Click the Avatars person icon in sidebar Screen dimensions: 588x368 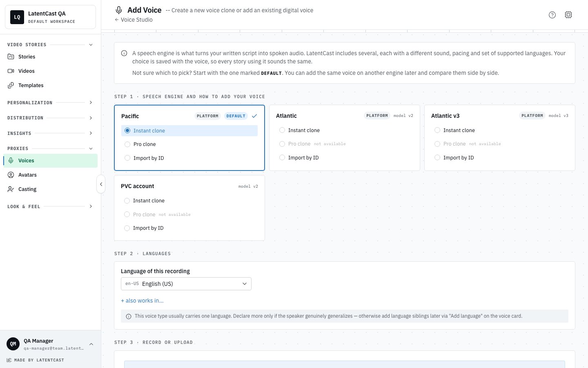11,175
